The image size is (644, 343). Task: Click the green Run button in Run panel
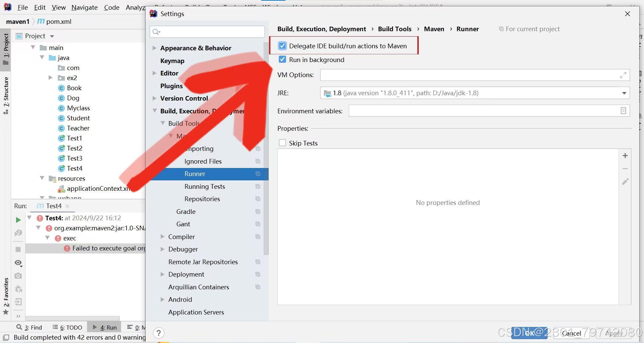(x=18, y=220)
